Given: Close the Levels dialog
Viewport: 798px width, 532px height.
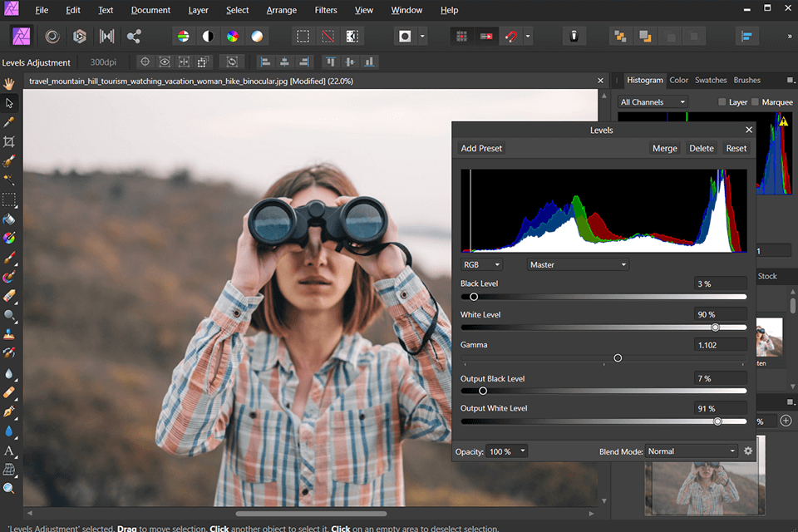Looking at the screenshot, I should point(749,130).
